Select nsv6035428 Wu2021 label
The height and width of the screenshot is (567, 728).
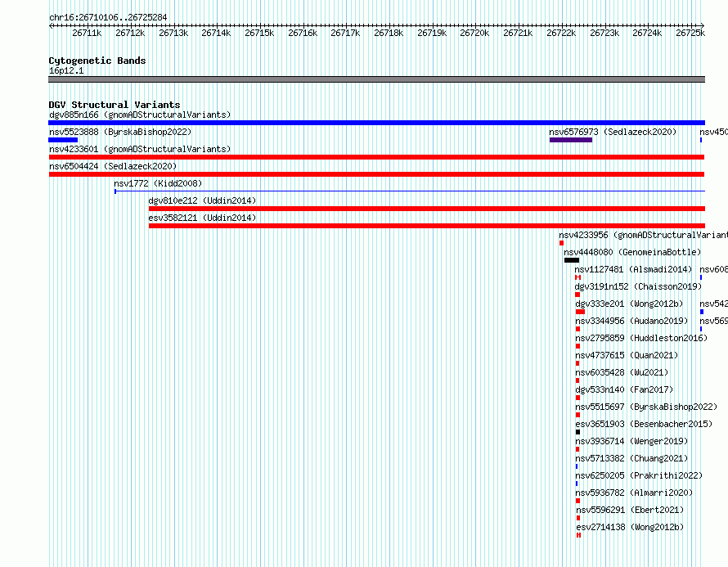pos(622,372)
